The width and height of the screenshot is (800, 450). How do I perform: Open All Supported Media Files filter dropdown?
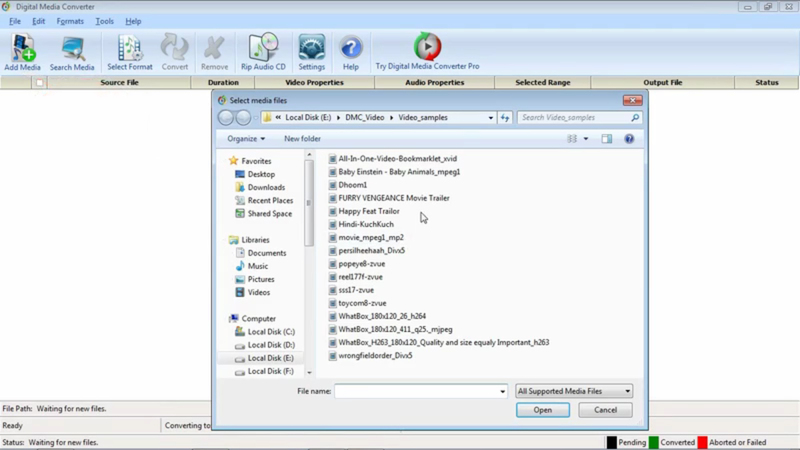click(x=574, y=391)
